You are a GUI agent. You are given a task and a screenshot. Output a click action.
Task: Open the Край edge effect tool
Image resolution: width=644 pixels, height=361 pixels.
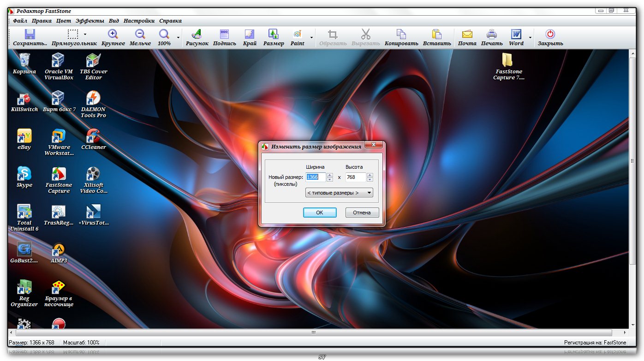coord(250,35)
